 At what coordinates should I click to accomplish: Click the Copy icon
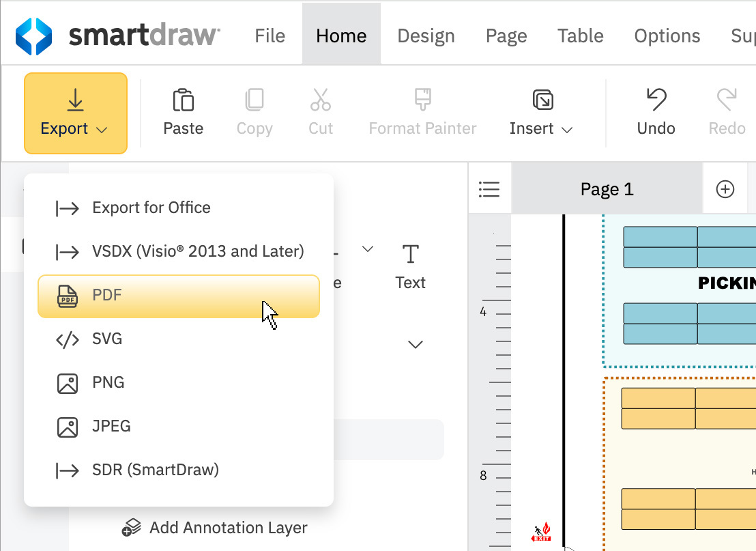[x=255, y=100]
